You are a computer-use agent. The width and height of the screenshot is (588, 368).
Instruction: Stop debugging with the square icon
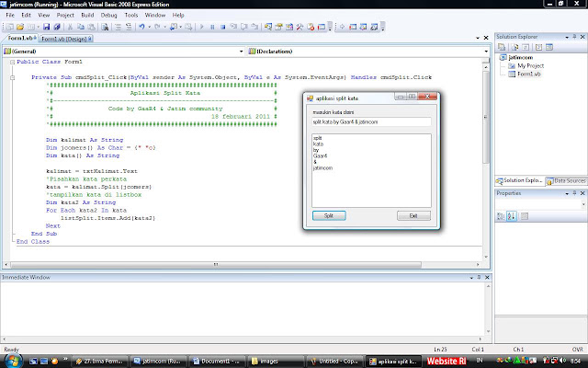pyautogui.click(x=222, y=27)
